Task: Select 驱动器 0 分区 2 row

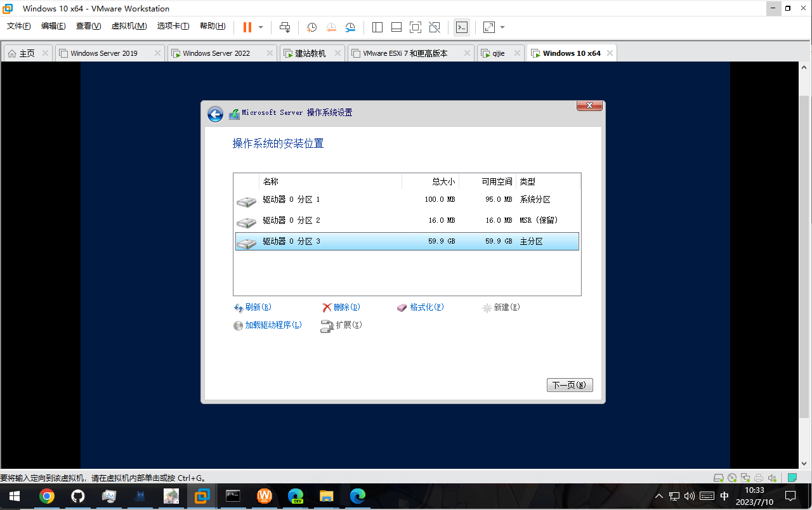Action: (x=407, y=221)
